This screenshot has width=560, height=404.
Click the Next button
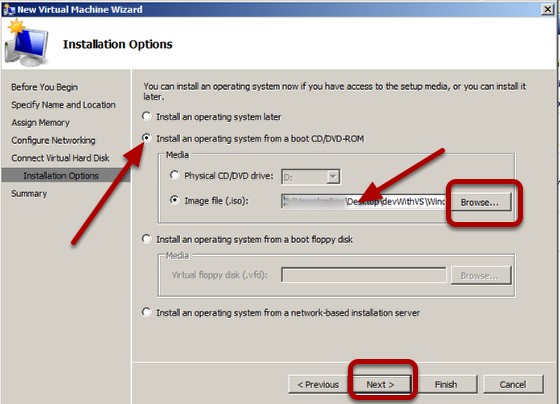point(380,385)
